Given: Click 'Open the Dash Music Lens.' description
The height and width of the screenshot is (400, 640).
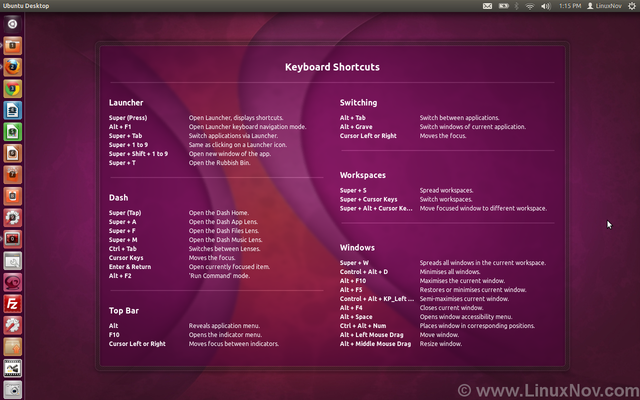Looking at the screenshot, I should (225, 240).
